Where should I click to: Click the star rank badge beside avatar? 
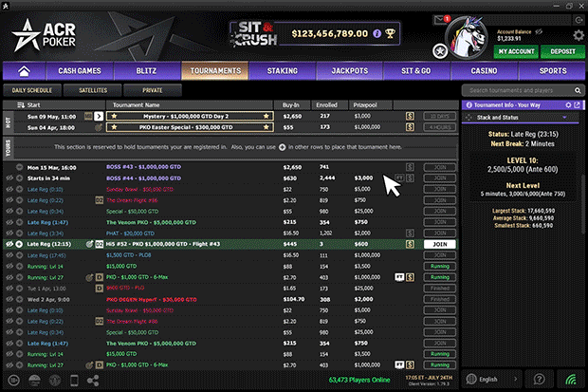(440, 51)
